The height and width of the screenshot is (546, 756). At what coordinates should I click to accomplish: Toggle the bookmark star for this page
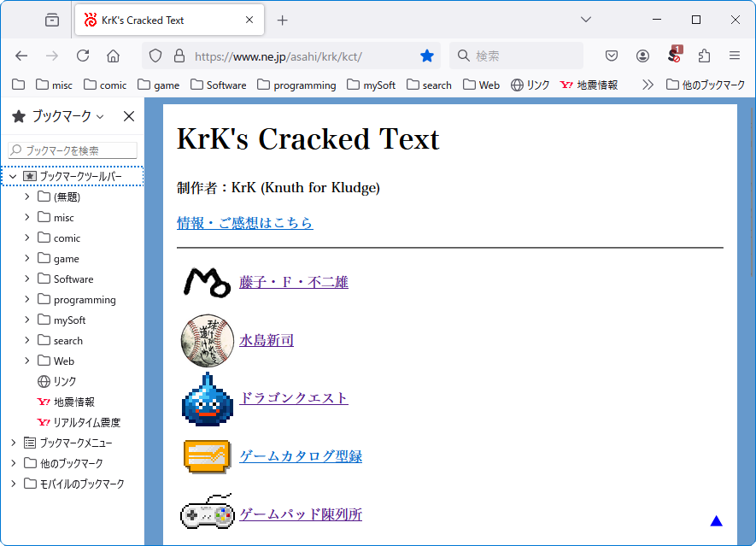[427, 56]
